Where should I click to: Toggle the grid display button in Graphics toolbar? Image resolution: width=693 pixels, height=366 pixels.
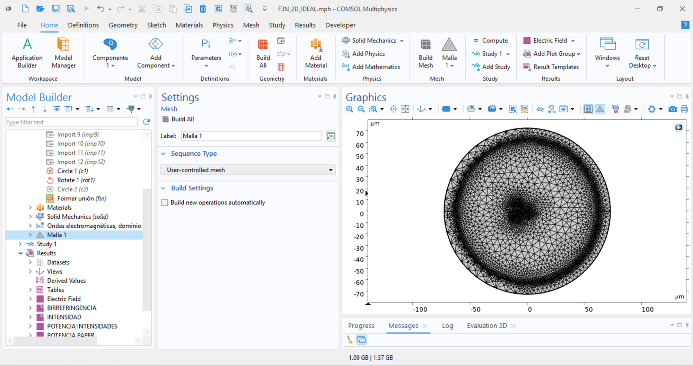coord(588,109)
